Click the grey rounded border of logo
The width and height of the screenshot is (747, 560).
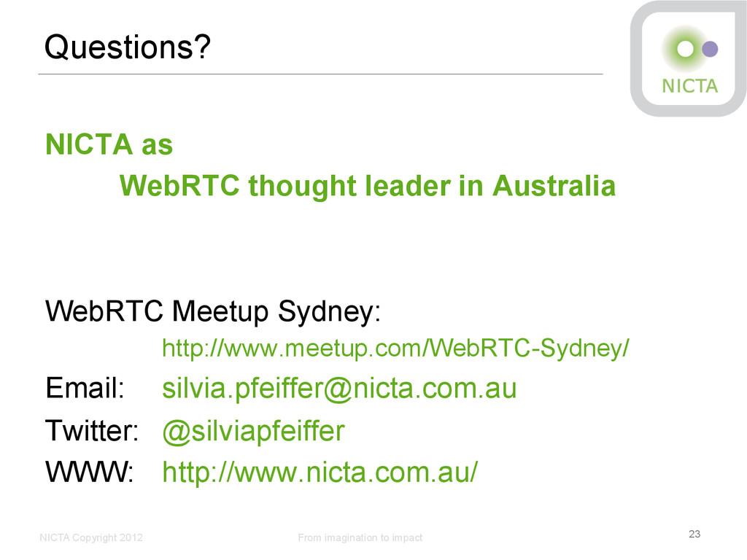[636, 58]
